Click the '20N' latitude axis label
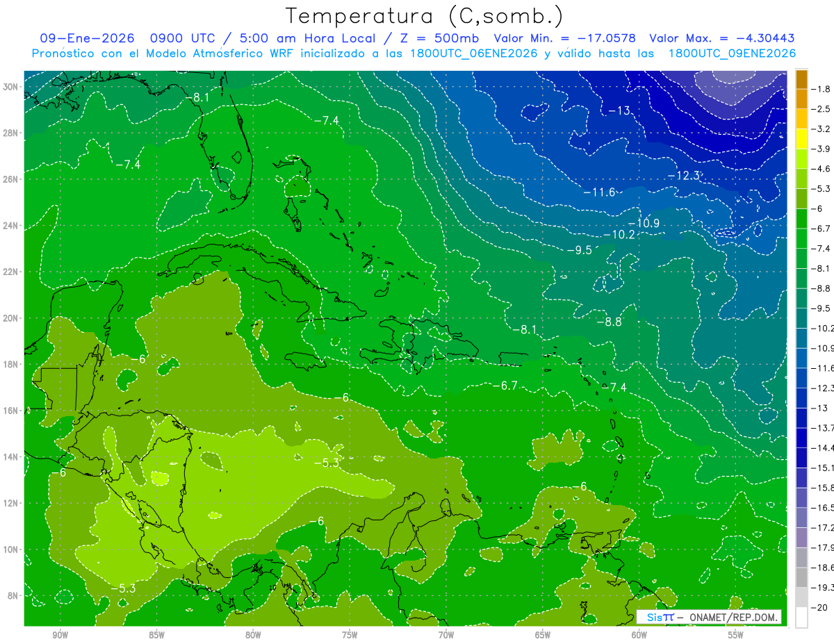 coord(12,318)
